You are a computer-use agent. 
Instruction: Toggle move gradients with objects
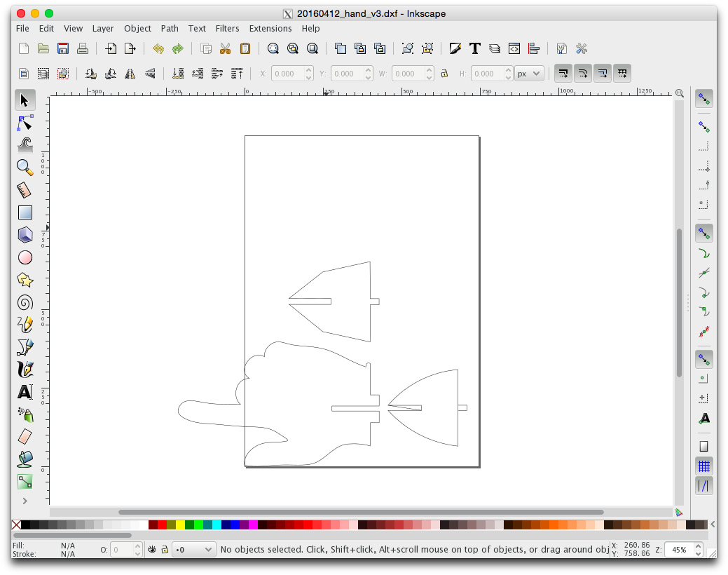point(602,74)
